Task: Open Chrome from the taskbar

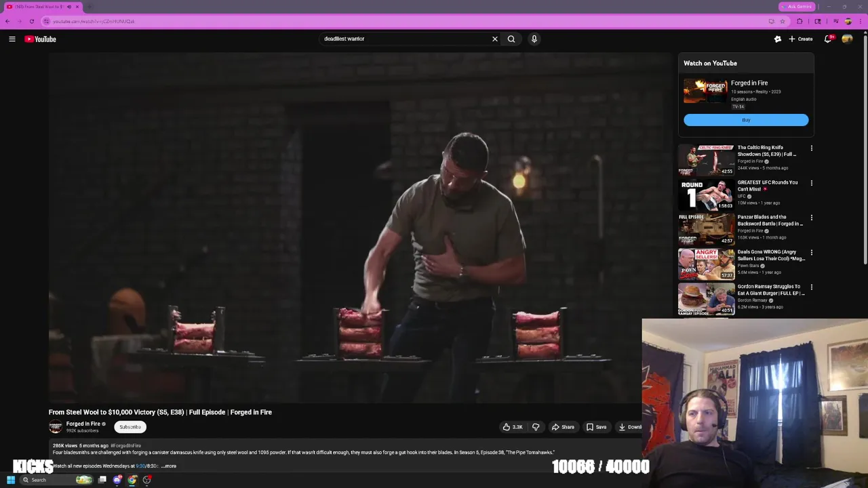Action: click(x=132, y=480)
